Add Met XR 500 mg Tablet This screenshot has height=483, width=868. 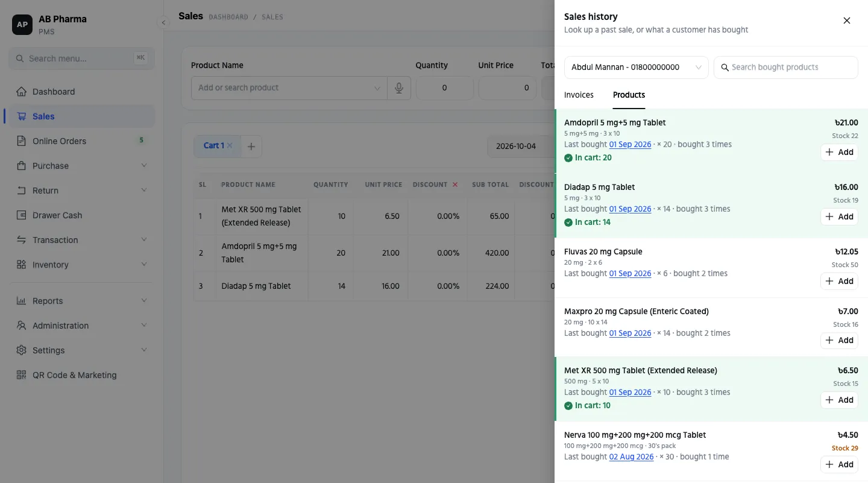(839, 400)
